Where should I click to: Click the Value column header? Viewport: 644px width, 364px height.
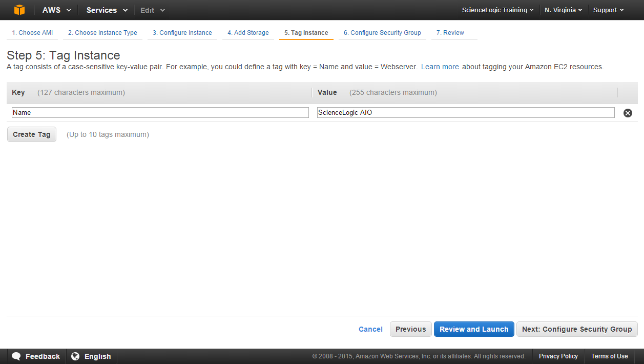coord(327,92)
